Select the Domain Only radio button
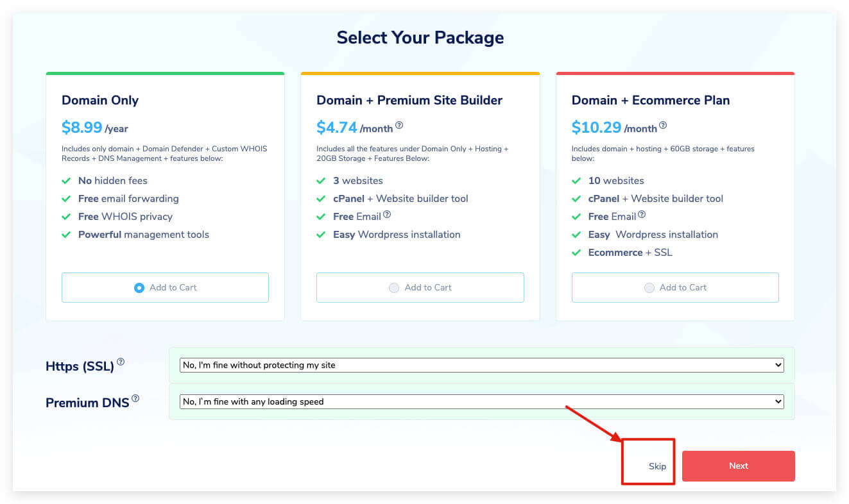Viewport: 849px width, 504px height. click(139, 288)
